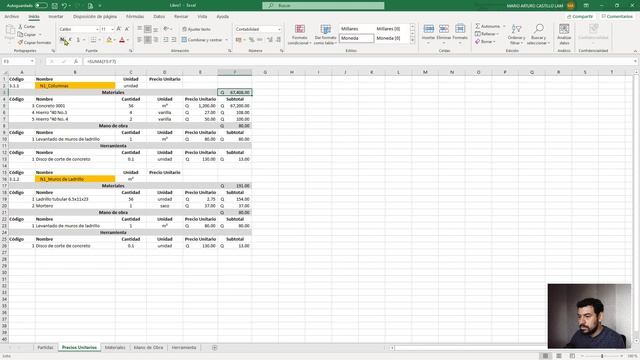Open the Datos ribbon tab
The image size is (640, 360).
[x=159, y=17]
